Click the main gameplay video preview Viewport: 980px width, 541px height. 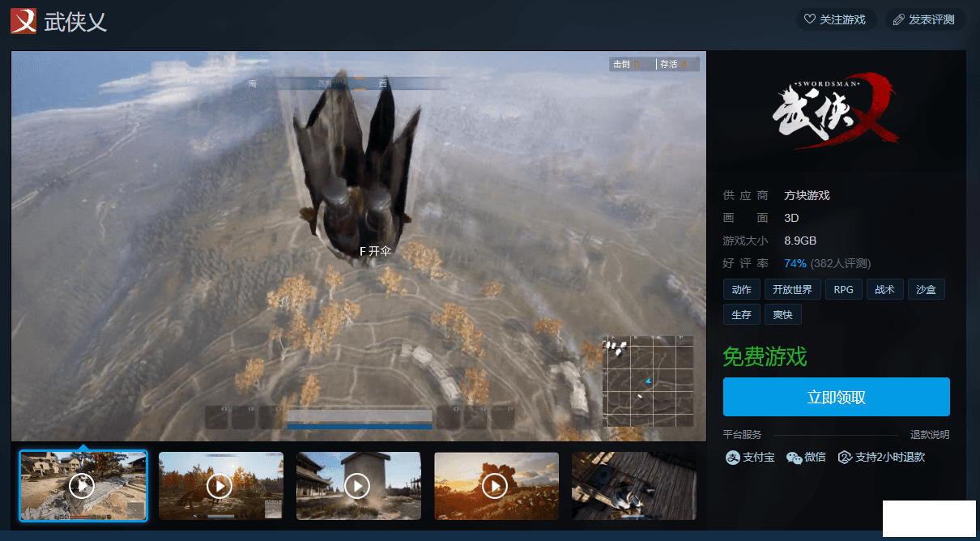pyautogui.click(x=359, y=246)
